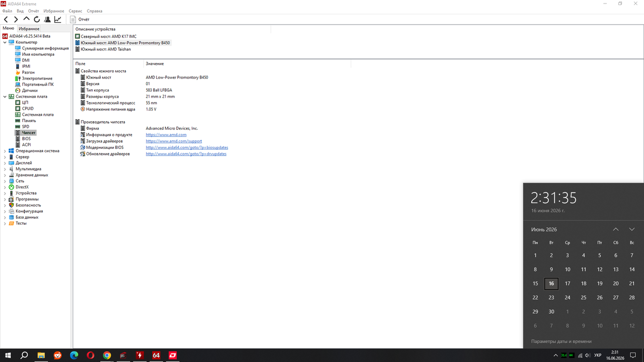644x362 pixels.
Task: Launch Opera from the taskbar
Action: coord(91,355)
